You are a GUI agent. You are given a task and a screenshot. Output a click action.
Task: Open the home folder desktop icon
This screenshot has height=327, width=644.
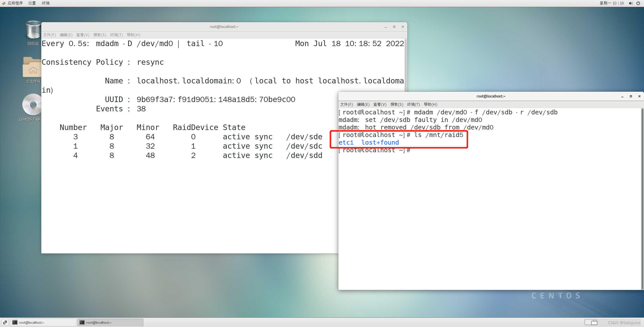tap(32, 67)
